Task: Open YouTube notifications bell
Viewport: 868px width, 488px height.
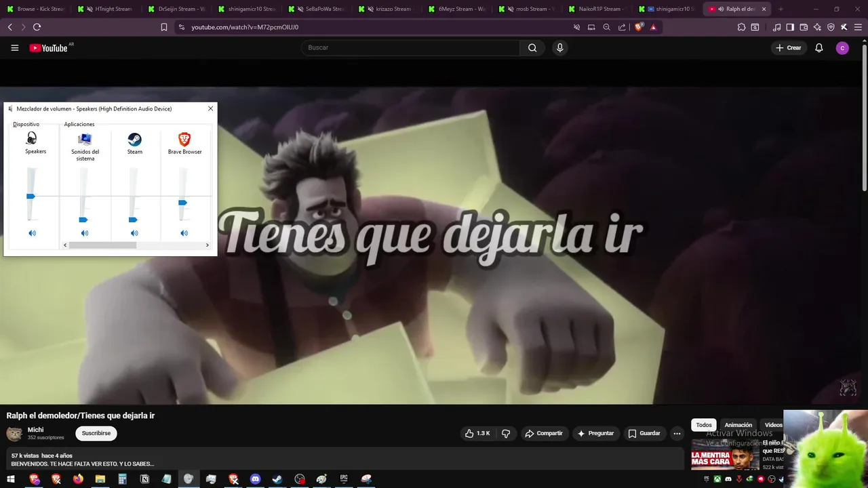Action: click(x=819, y=47)
